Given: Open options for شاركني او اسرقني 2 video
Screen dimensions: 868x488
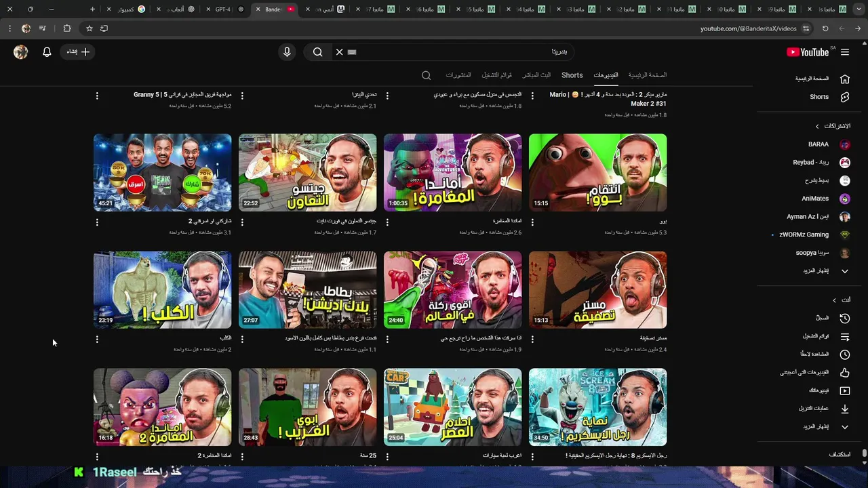Looking at the screenshot, I should [97, 222].
